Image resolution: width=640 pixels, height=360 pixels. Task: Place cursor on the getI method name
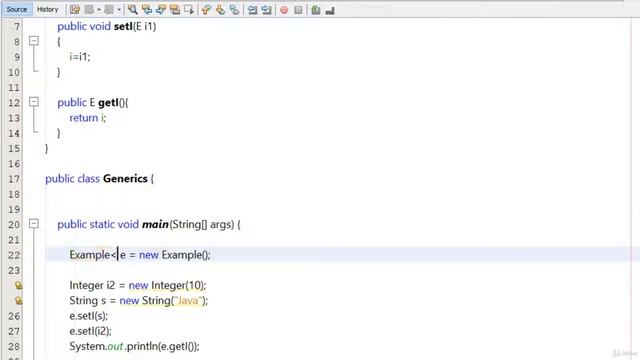(108, 103)
